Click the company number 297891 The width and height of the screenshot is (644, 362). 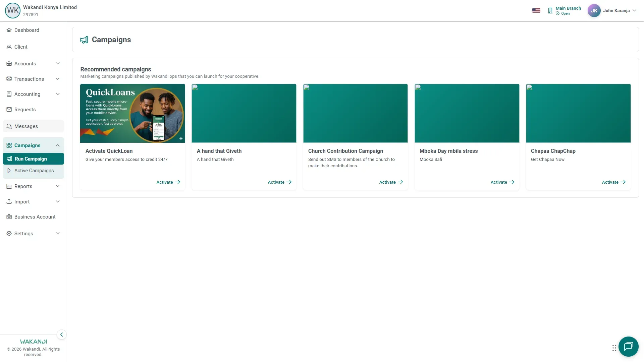coord(31,15)
